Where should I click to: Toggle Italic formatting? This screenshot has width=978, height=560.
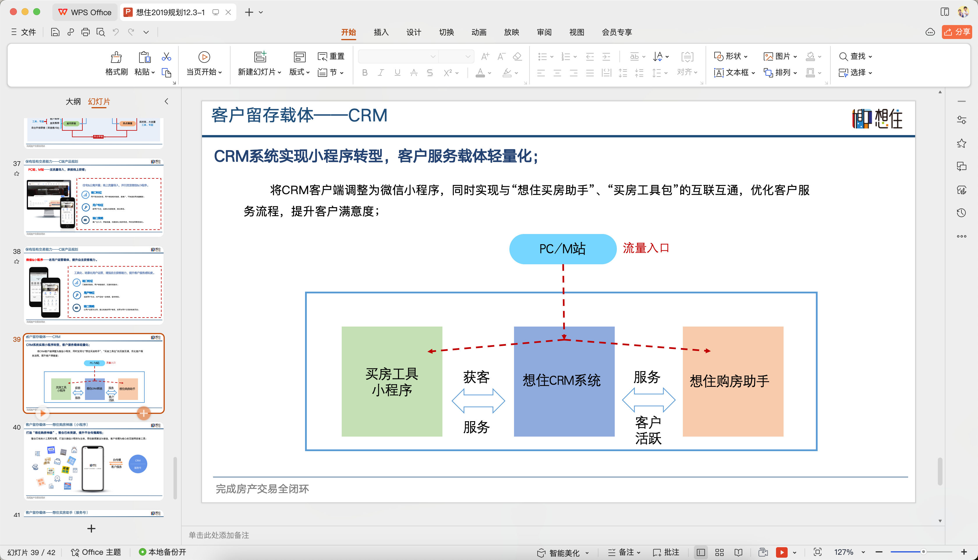(x=381, y=72)
